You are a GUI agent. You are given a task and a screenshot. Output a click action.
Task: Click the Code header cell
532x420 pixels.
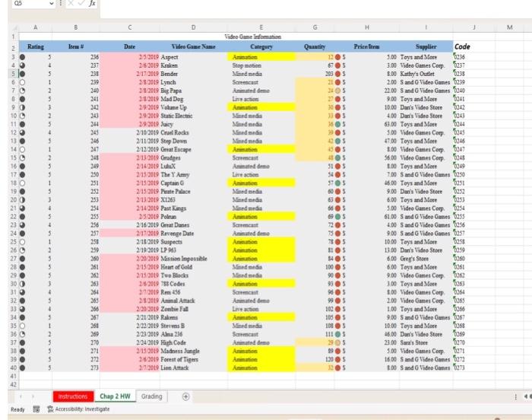[x=474, y=47]
